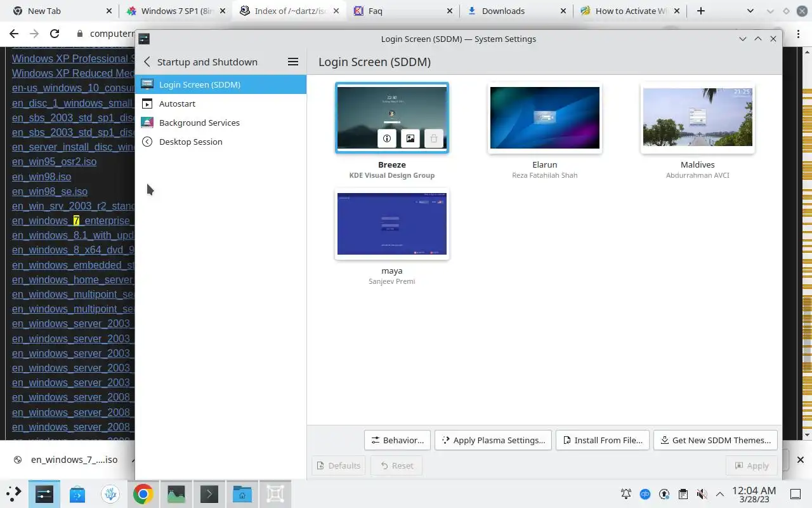812x508 pixels.
Task: Open the screenshot tool in taskbar
Action: click(275, 493)
